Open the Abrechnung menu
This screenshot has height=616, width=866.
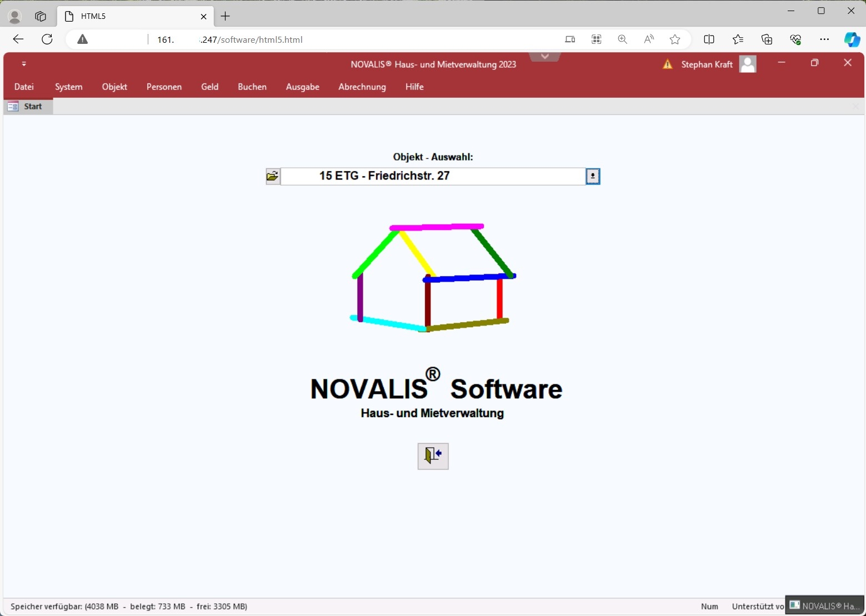coord(362,87)
